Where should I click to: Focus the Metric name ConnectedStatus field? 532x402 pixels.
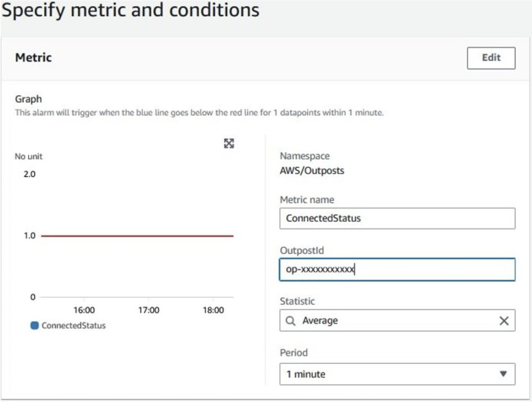click(397, 218)
